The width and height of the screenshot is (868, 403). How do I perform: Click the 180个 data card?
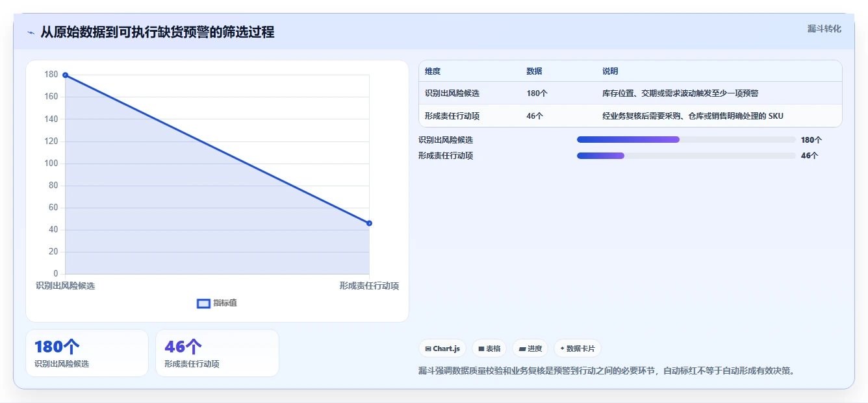(87, 353)
